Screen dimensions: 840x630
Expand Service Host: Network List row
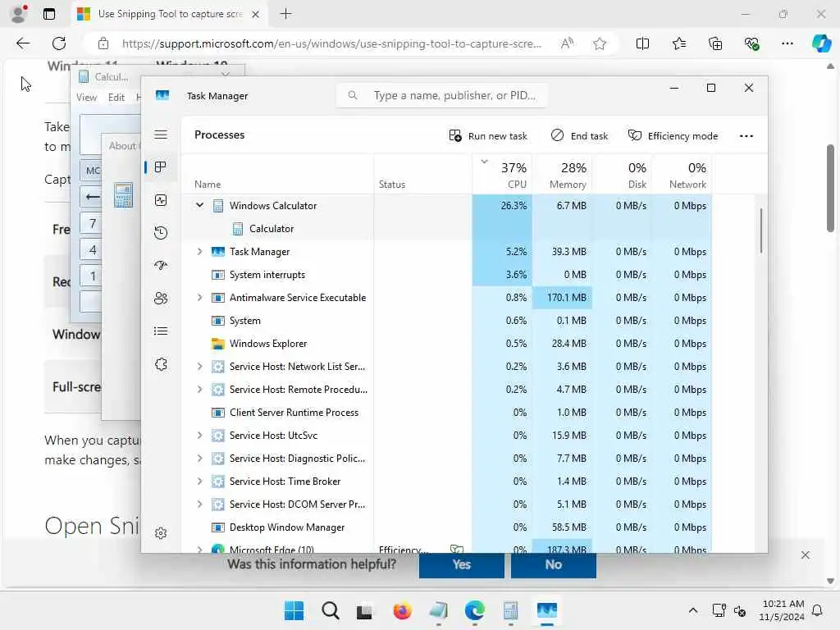point(200,367)
